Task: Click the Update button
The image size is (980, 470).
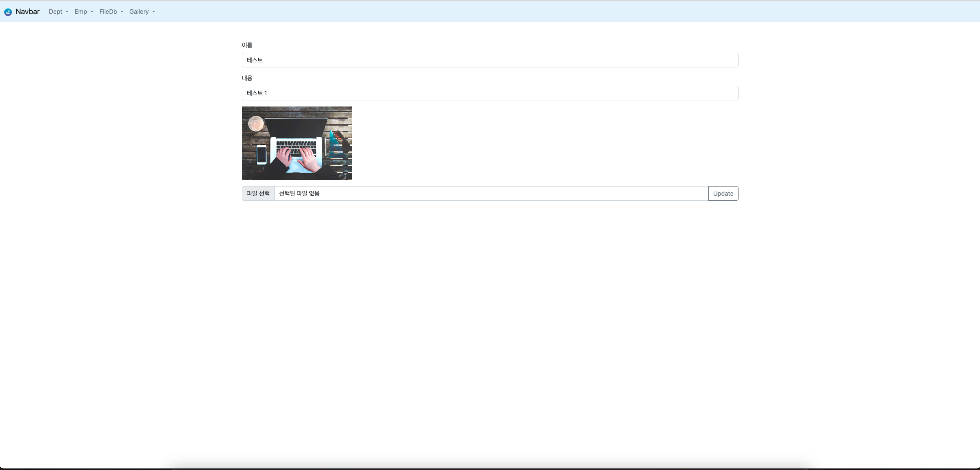Action: tap(723, 193)
